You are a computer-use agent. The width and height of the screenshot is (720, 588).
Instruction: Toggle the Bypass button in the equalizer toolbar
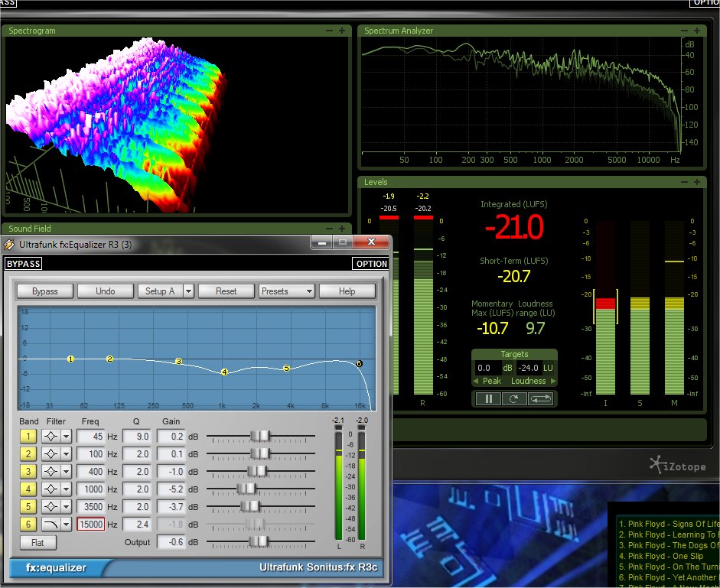tap(45, 291)
